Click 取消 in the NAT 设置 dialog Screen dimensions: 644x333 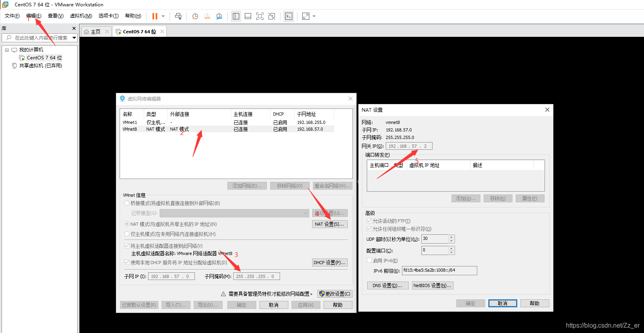503,303
